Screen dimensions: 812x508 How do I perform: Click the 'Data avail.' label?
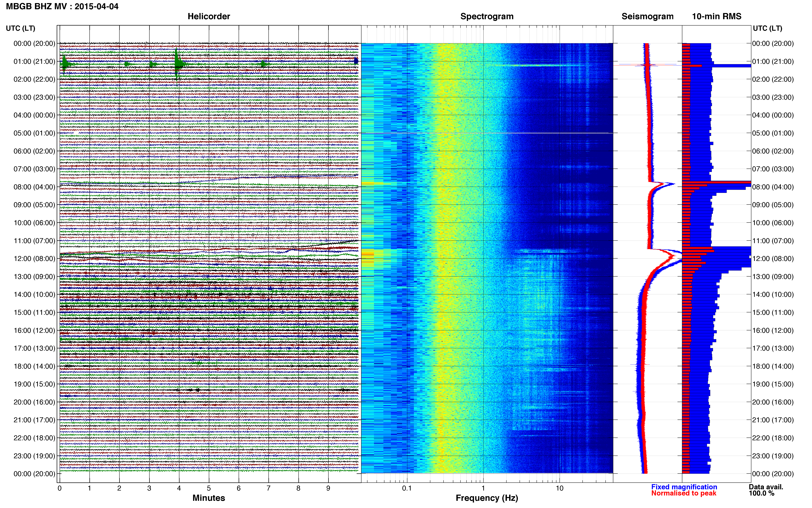coord(766,487)
